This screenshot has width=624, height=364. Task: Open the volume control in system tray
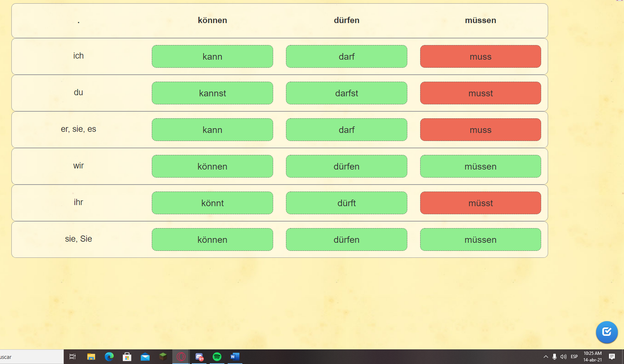(564, 357)
